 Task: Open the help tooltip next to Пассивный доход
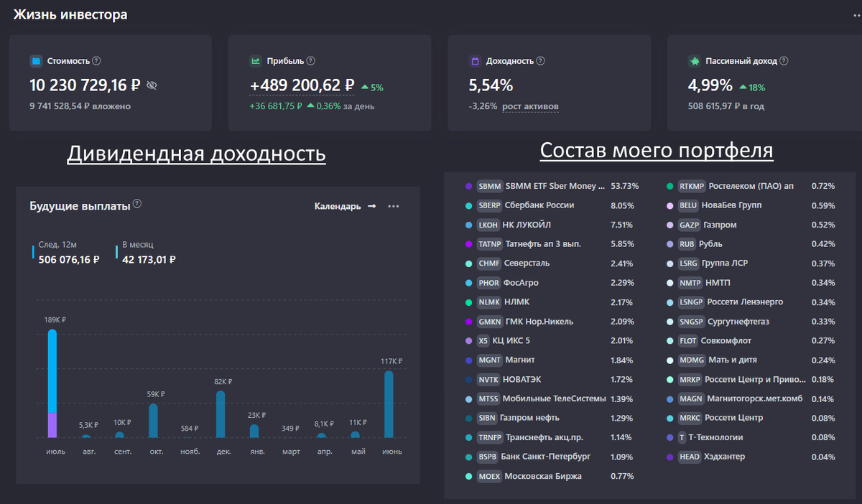point(784,62)
